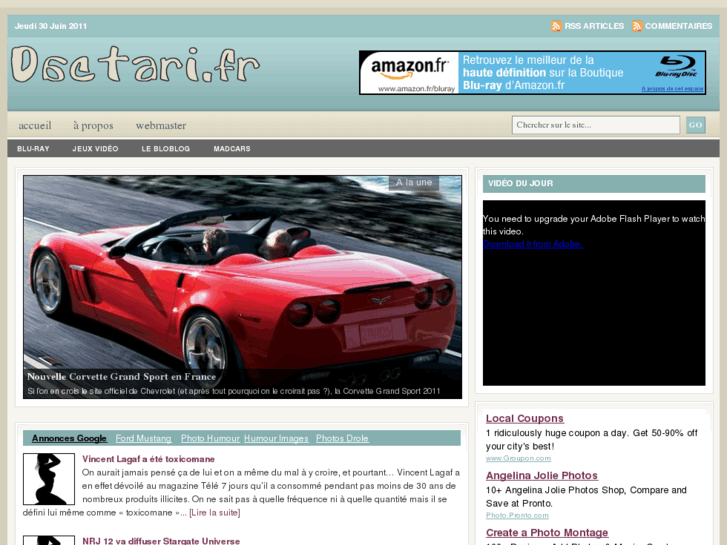
Task: Open the Photos Drole ad link
Action: 342,438
